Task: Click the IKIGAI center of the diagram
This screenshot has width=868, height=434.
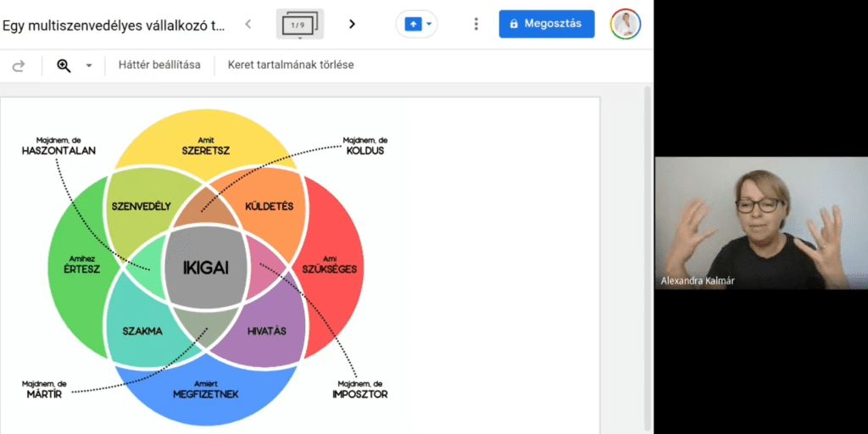Action: coord(206,269)
